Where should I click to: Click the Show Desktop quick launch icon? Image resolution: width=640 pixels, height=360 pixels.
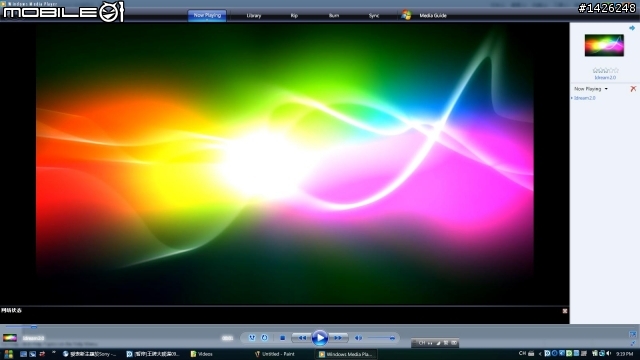tap(23, 354)
